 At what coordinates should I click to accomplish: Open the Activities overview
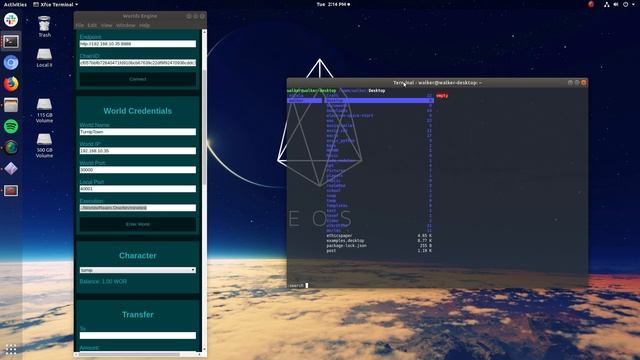click(x=15, y=4)
